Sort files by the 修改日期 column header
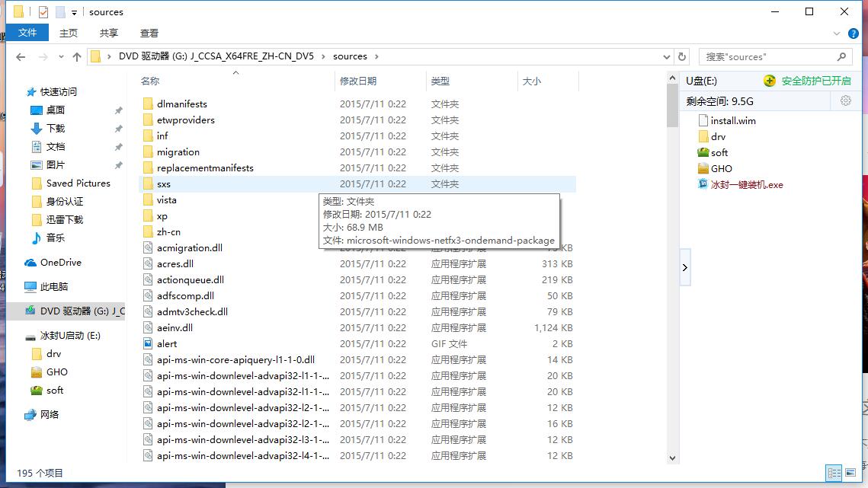Image resolution: width=868 pixels, height=488 pixels. tap(358, 81)
